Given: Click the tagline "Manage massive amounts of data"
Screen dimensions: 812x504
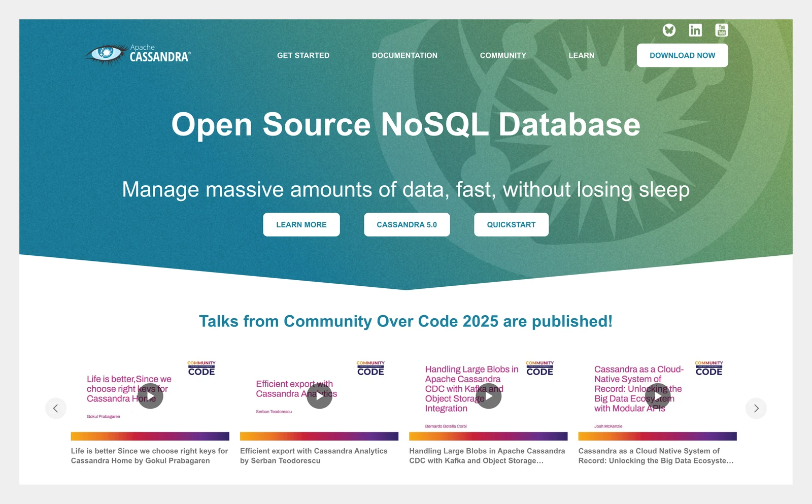Looking at the screenshot, I should coord(406,190).
